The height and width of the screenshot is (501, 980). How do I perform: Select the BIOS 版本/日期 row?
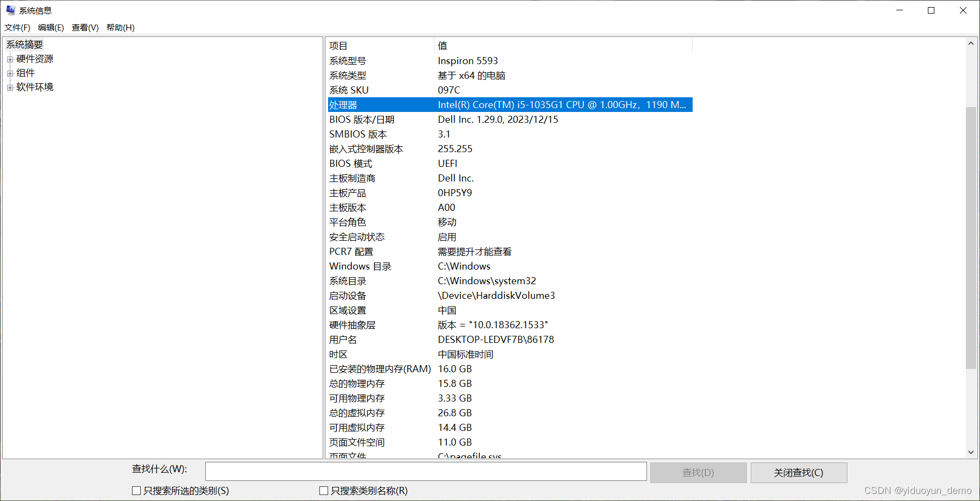(510, 120)
